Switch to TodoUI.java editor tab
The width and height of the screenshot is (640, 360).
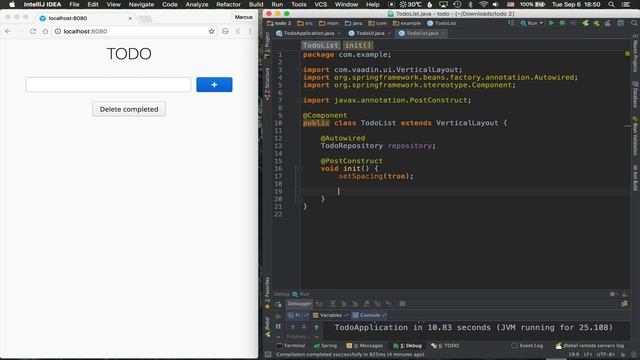pyautogui.click(x=370, y=33)
